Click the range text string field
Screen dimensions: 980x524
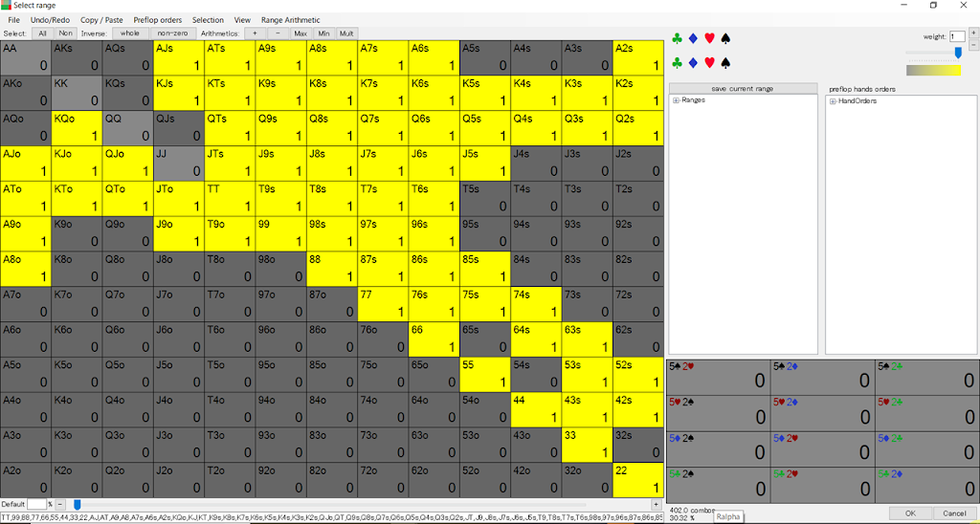tap(332, 517)
